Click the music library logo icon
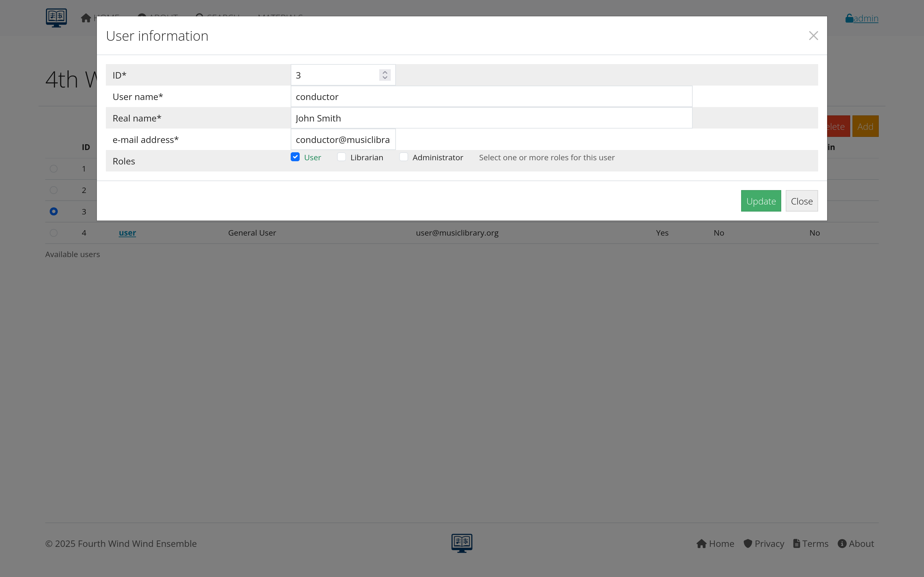 (56, 17)
